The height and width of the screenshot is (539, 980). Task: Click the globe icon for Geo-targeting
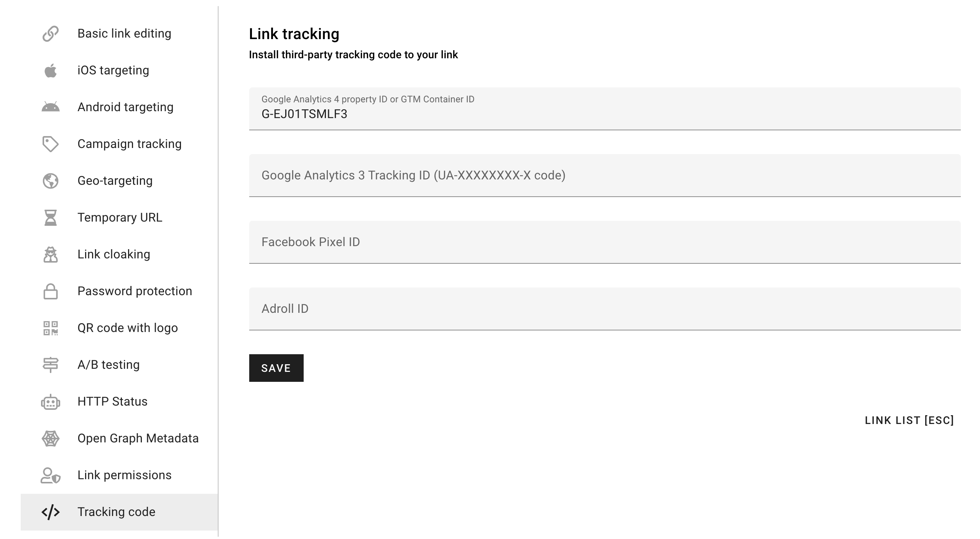pos(50,181)
